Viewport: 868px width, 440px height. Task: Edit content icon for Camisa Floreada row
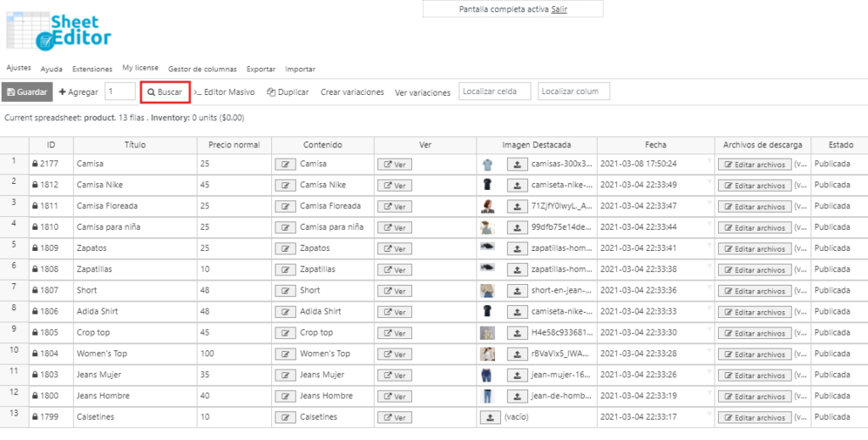click(x=285, y=207)
